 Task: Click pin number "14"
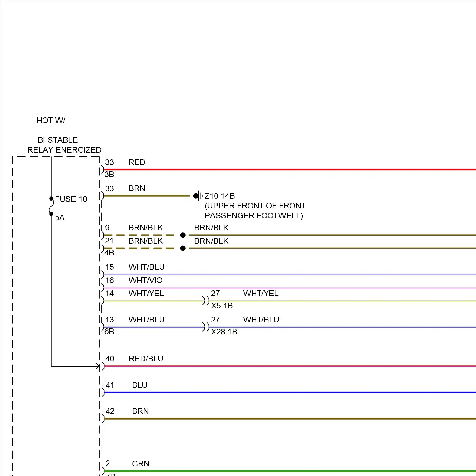109,294
